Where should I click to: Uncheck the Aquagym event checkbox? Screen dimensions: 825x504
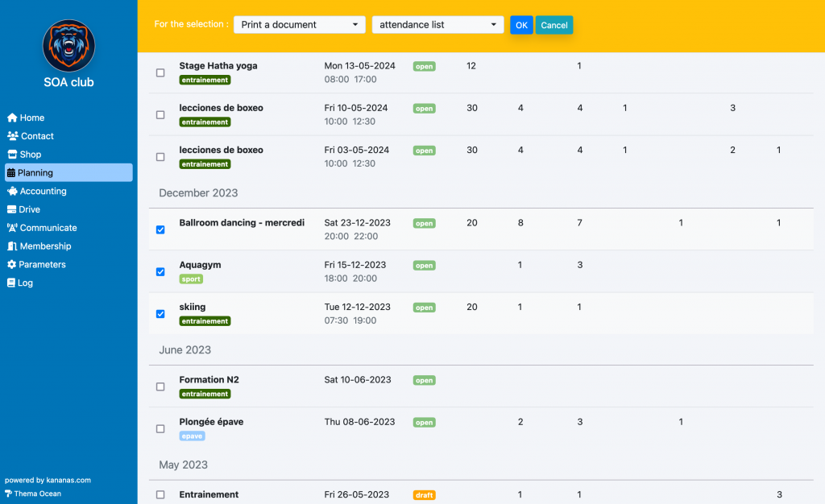click(160, 272)
